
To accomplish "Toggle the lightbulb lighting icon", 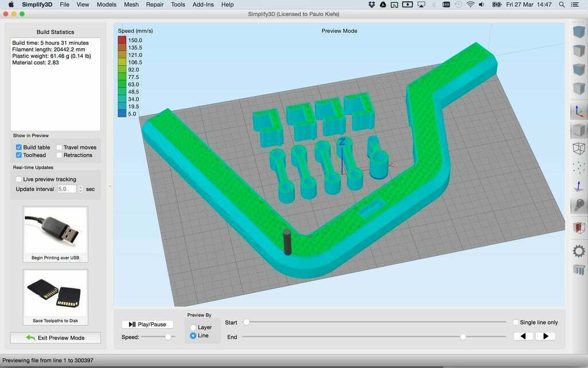I will [579, 205].
